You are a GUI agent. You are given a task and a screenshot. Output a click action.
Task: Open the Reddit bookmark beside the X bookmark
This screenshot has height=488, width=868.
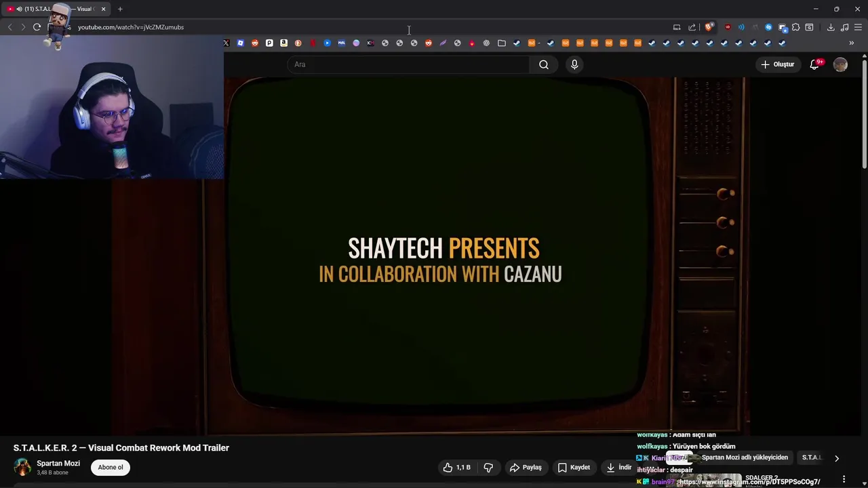pos(255,43)
